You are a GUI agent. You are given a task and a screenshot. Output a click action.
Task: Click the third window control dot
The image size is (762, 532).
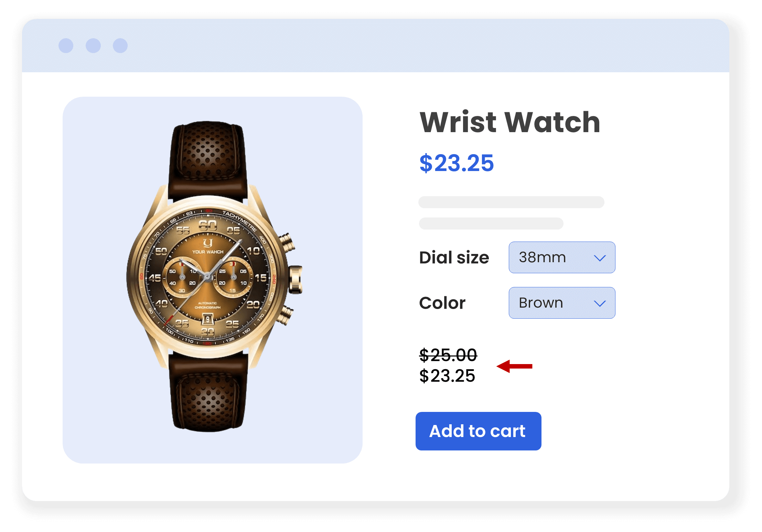[120, 45]
